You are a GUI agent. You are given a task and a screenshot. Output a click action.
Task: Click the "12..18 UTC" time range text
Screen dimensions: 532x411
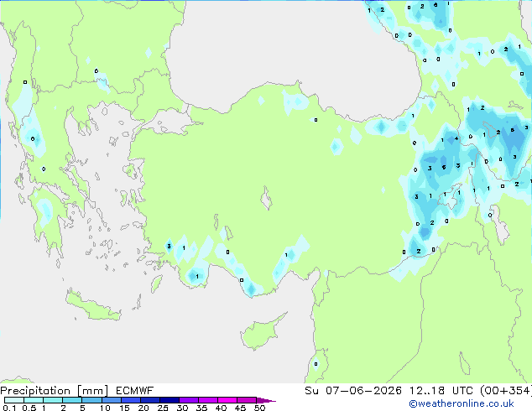[441, 391]
